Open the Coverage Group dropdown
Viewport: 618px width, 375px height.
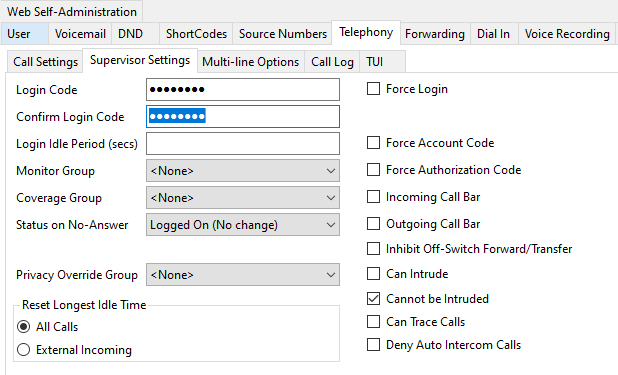[x=243, y=198]
